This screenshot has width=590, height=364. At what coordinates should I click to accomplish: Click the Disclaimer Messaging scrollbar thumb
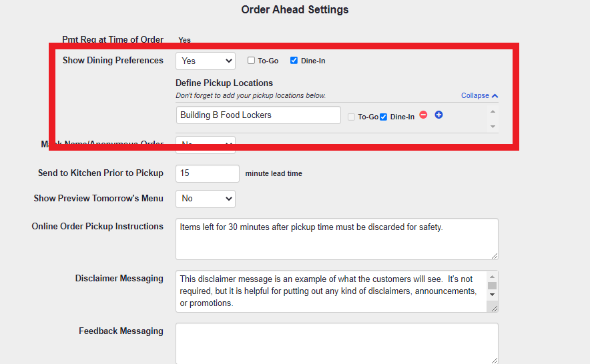pos(492,285)
